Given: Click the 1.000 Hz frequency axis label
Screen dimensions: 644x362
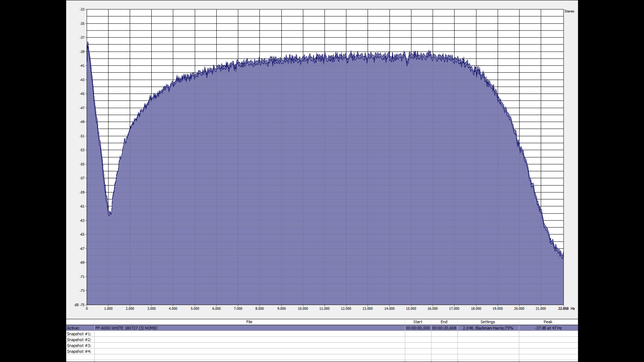Looking at the screenshot, I should coord(108,309).
